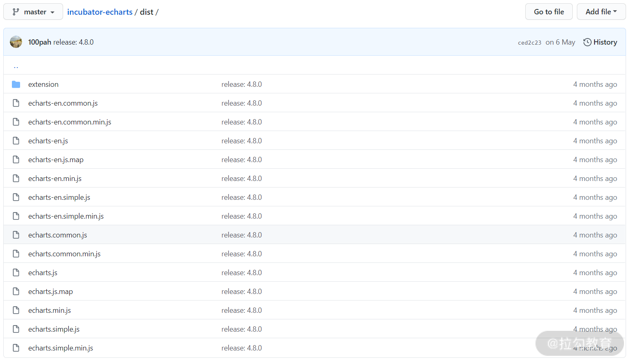Open the latest commit message release: 4.8.0

[73, 42]
